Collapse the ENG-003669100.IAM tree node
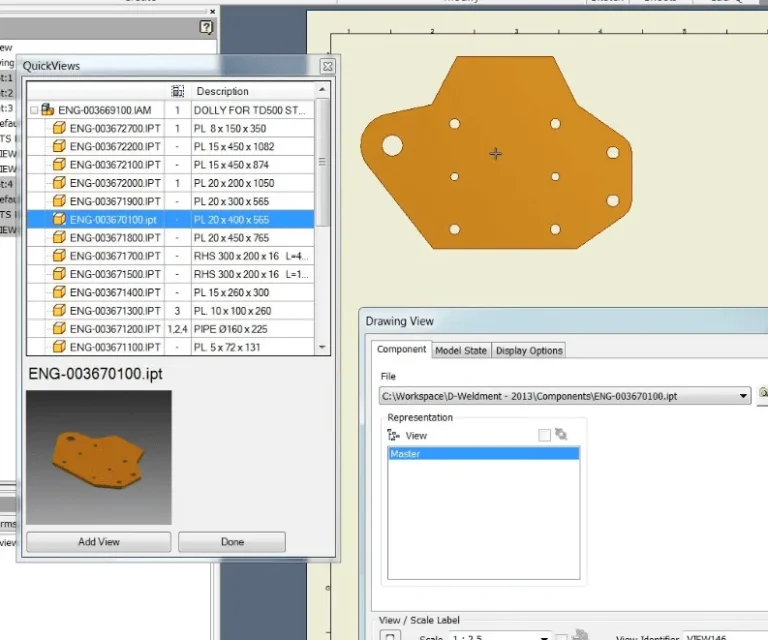 point(34,110)
